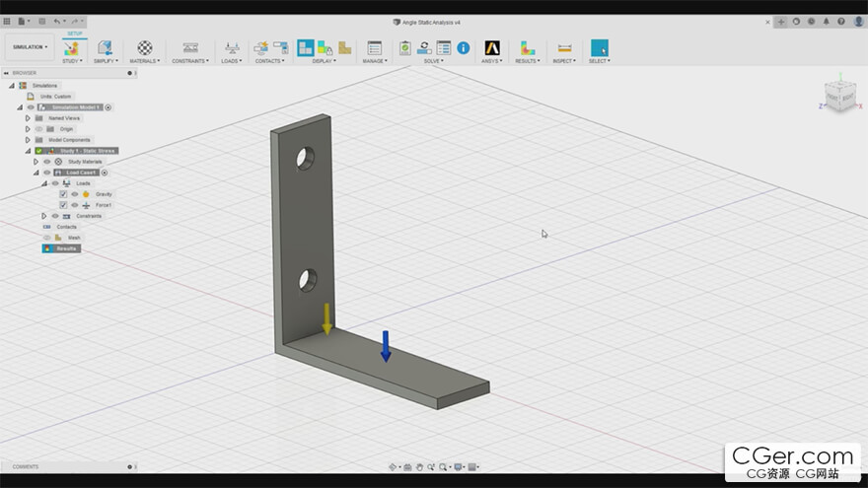
Task: Click the Ansys icon in the toolbar
Action: click(x=492, y=47)
